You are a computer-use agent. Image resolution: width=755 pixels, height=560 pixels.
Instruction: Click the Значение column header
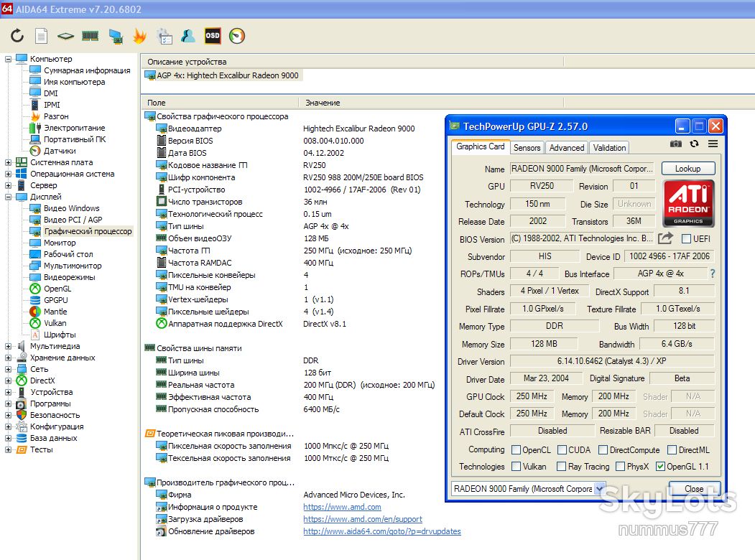[323, 103]
